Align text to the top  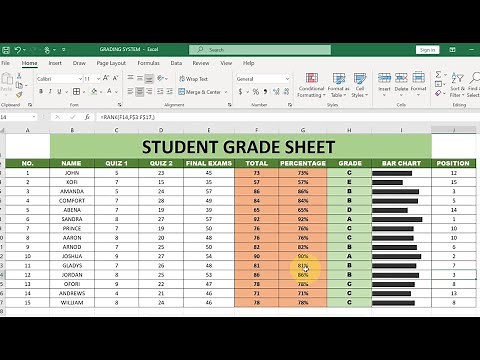pyautogui.click(x=130, y=78)
